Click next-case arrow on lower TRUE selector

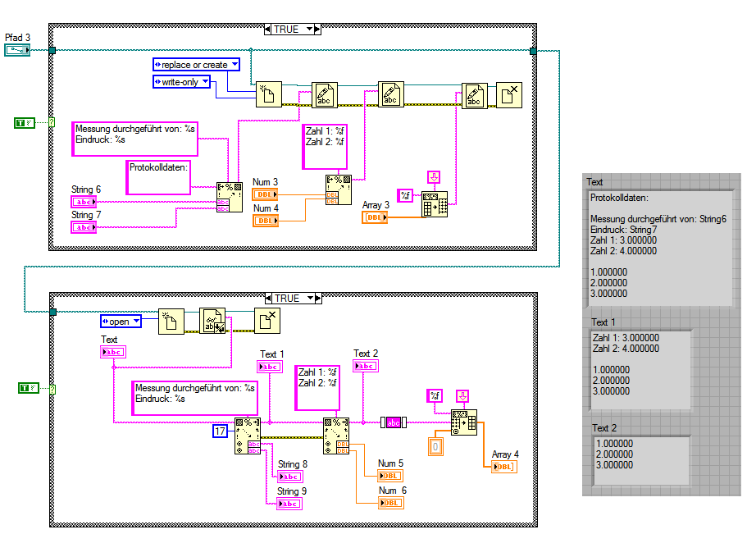tap(317, 299)
